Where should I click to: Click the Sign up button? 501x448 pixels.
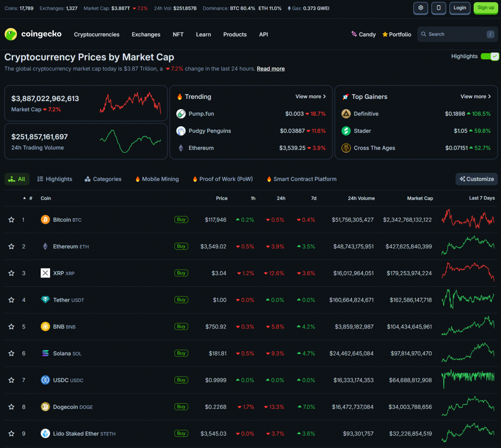[x=485, y=8]
